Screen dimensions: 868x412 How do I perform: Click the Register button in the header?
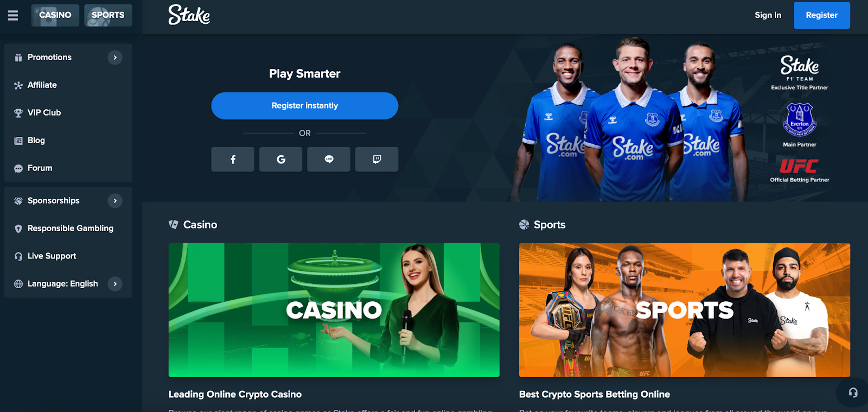(x=822, y=15)
